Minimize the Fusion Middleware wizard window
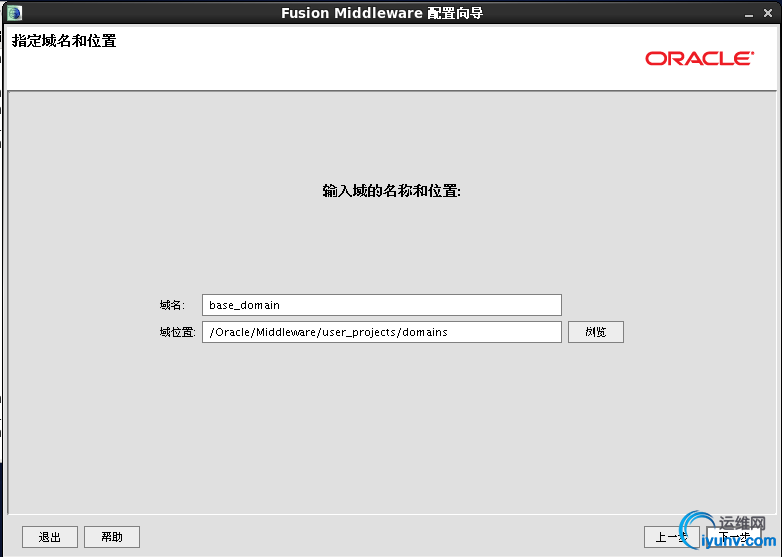This screenshot has width=782, height=557. click(x=749, y=14)
